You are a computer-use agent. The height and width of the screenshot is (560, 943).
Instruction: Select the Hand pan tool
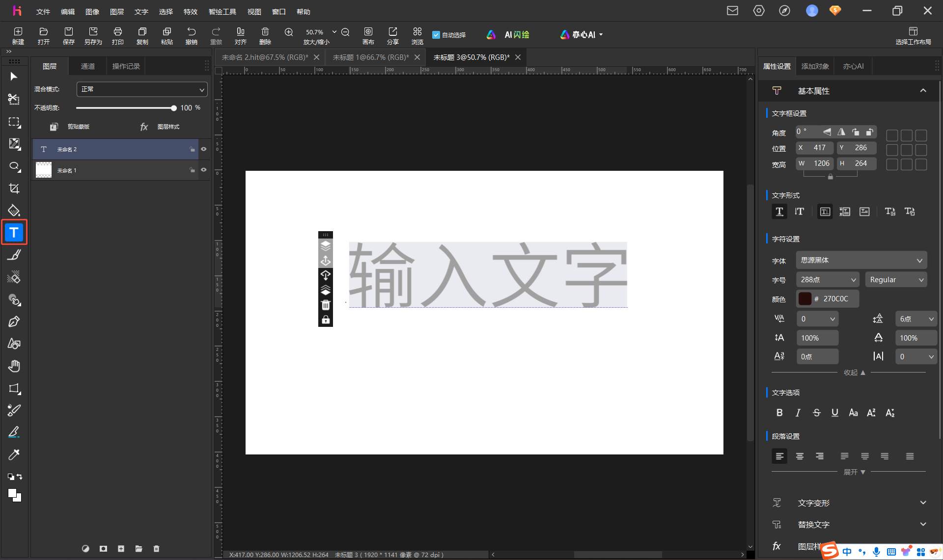(14, 366)
